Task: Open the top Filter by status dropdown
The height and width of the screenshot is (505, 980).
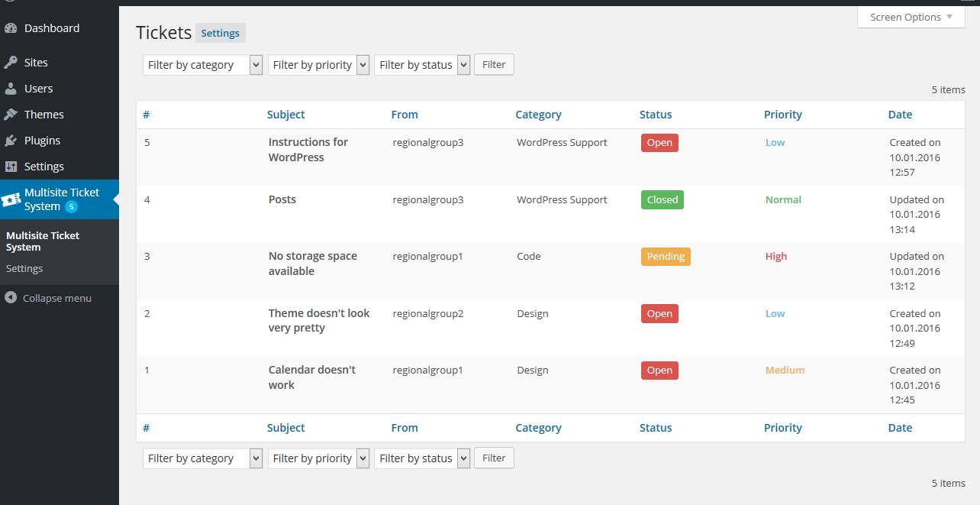Action: (423, 65)
